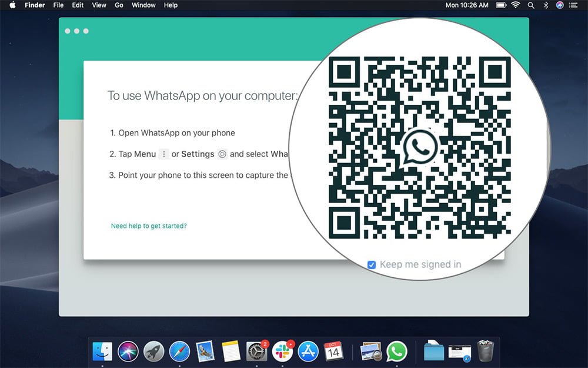Open the Wi-Fi status menu
The image size is (588, 368).
[516, 5]
